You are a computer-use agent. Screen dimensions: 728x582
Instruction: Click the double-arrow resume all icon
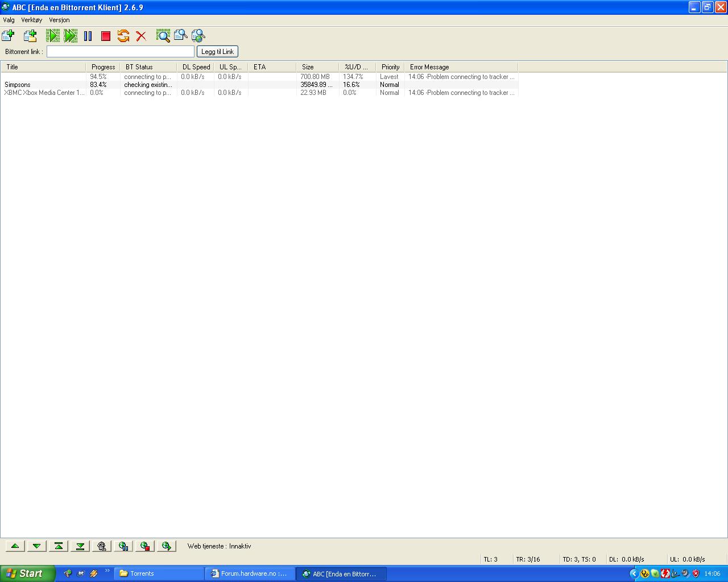point(71,36)
